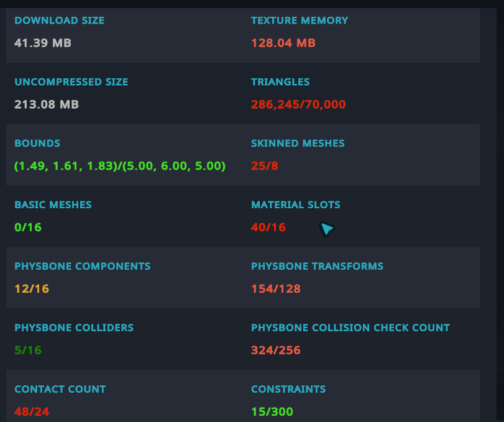Select the 0/16 basic meshes value
The width and height of the screenshot is (504, 422).
tap(28, 227)
